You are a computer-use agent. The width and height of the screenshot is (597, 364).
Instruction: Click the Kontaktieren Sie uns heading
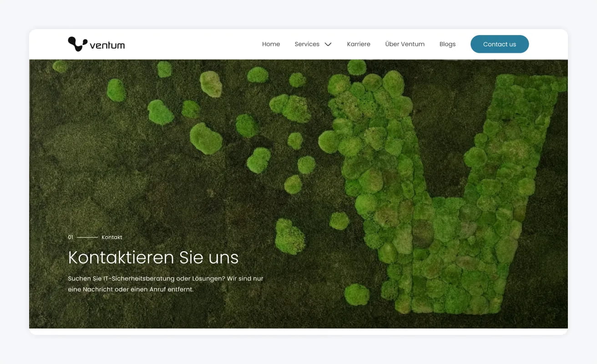pos(153,258)
